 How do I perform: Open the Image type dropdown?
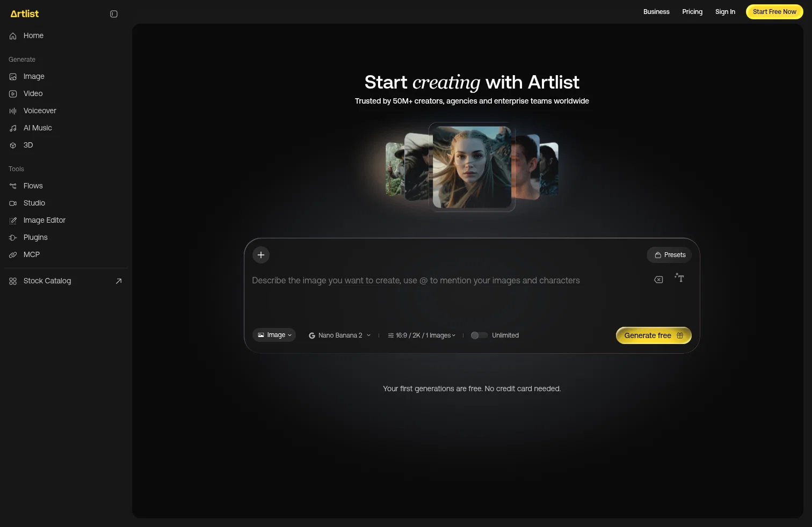pos(274,335)
